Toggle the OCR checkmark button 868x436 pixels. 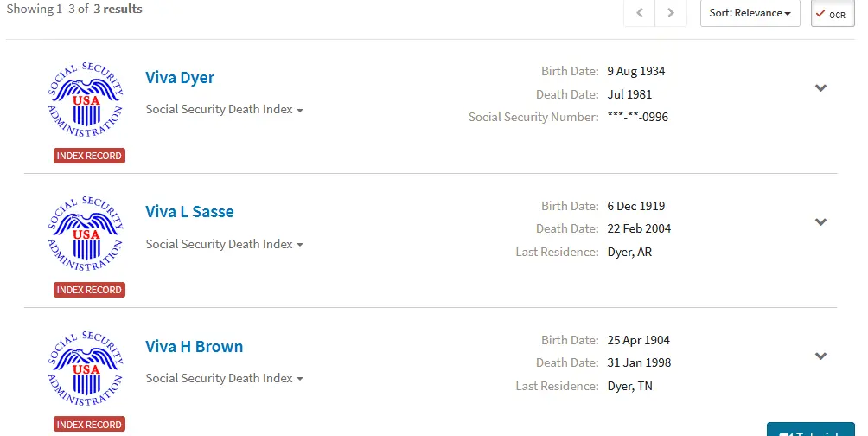(x=832, y=14)
